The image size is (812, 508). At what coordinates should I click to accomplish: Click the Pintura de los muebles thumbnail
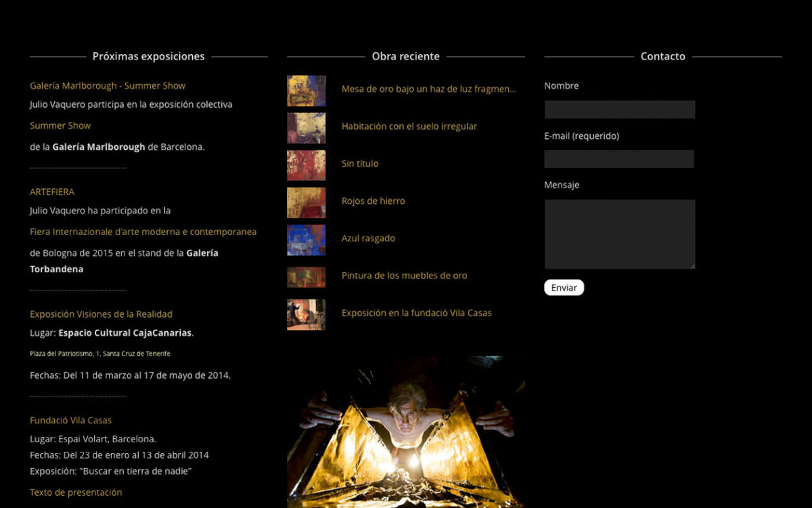point(306,277)
